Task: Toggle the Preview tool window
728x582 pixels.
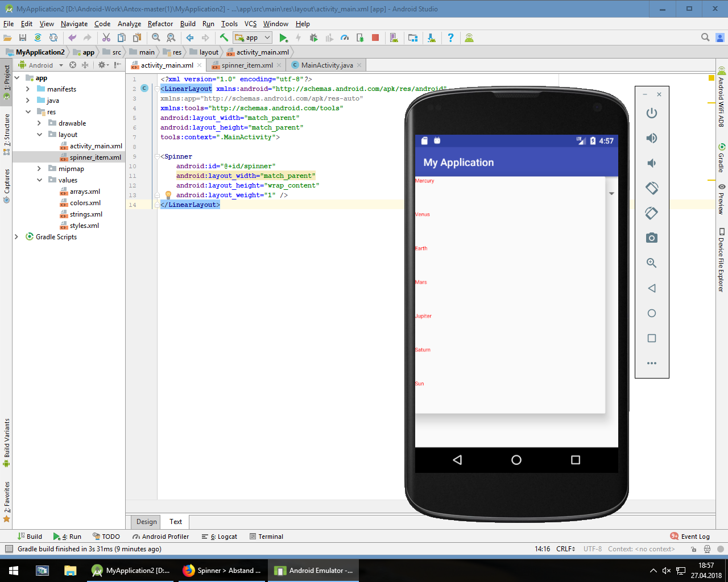Action: coord(721,199)
